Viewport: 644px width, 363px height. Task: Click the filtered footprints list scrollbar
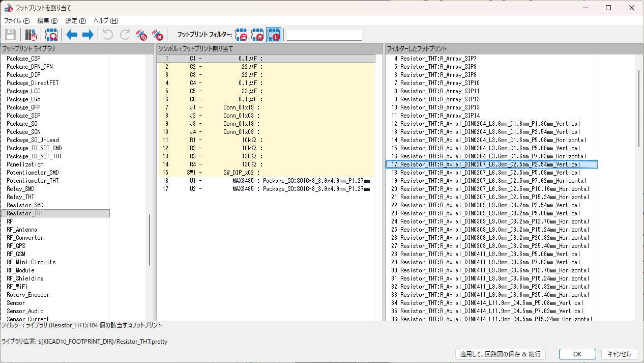[x=639, y=108]
